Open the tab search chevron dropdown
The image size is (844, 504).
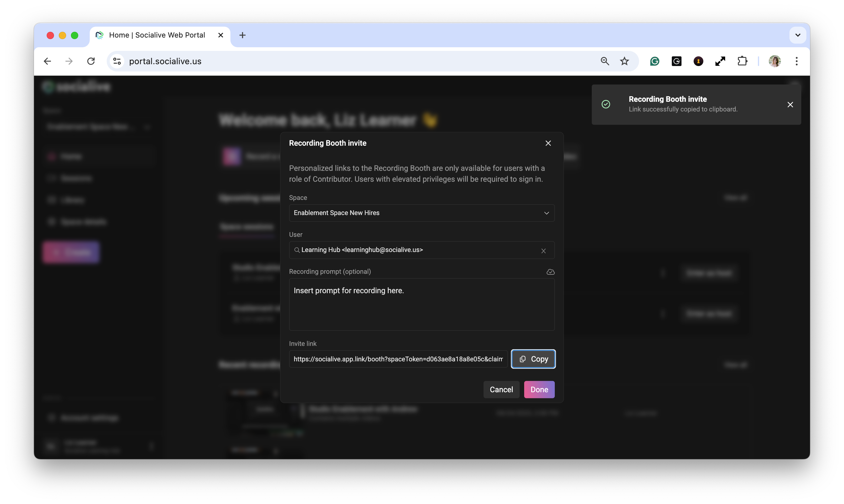[x=797, y=35]
